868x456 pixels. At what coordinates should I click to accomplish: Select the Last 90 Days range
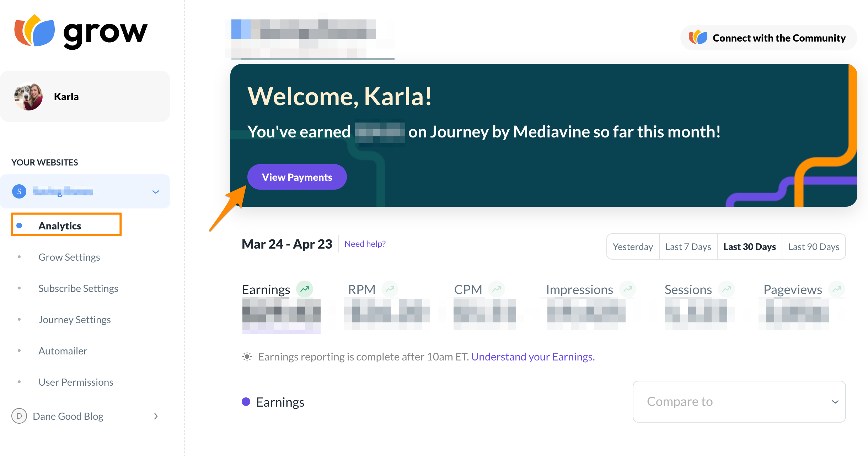[x=813, y=246]
